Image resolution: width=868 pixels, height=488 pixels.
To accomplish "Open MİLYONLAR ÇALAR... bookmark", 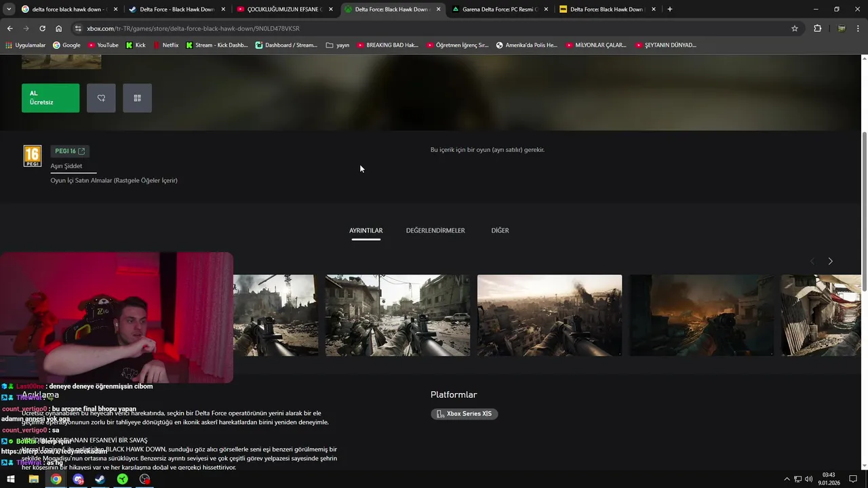I will 595,45.
